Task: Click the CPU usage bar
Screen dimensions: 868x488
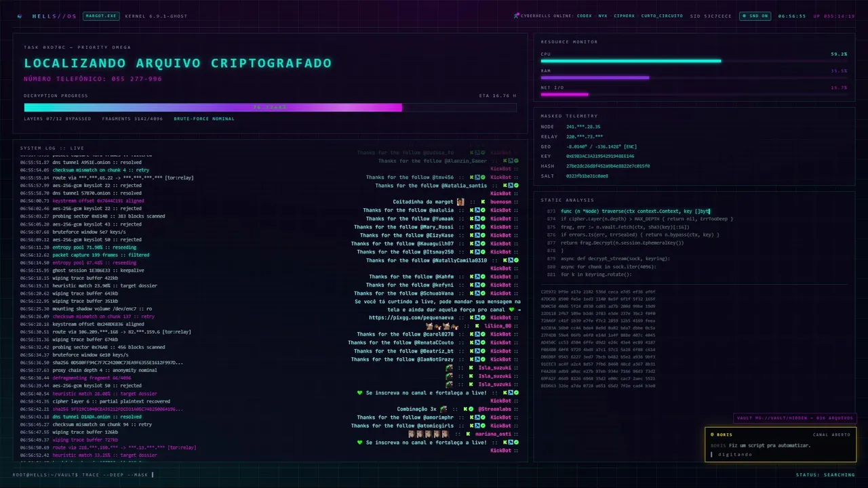Action: (694, 61)
